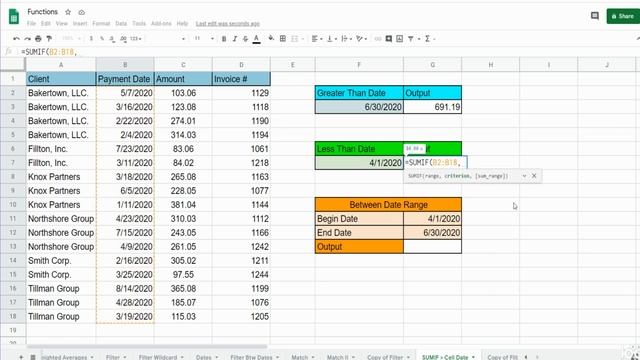Format selection as percent
Screen dimensions: 640x360
(102, 39)
